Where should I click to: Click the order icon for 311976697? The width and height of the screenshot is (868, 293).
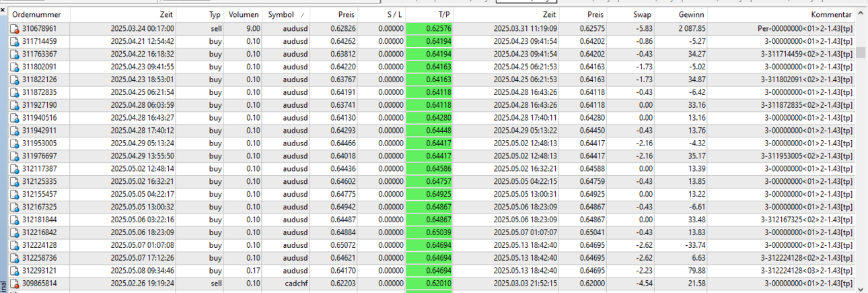click(14, 156)
